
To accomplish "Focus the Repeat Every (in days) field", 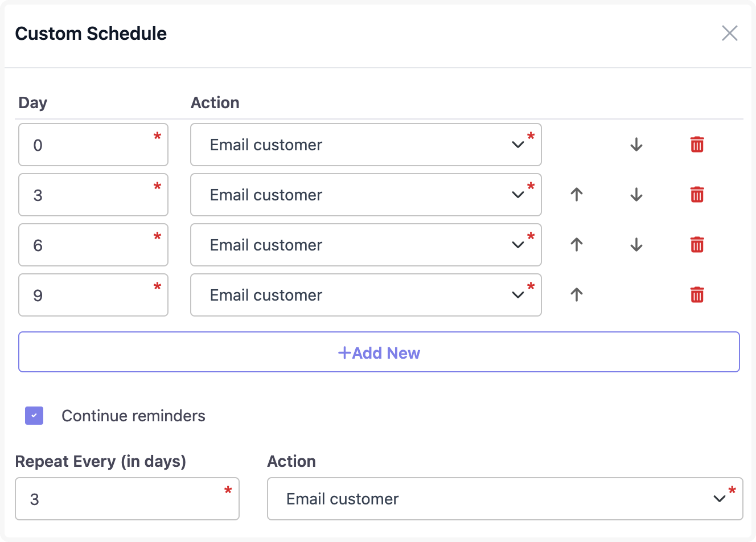I will coord(126,499).
